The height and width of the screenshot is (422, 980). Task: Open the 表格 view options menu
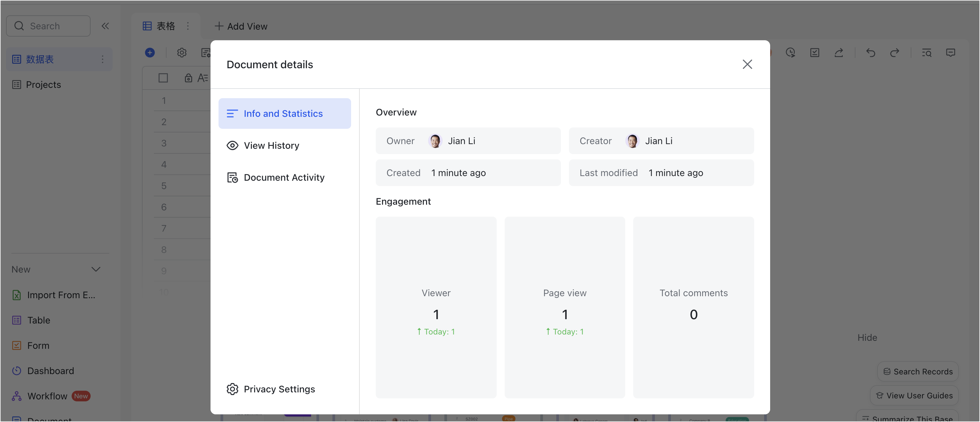pos(188,26)
